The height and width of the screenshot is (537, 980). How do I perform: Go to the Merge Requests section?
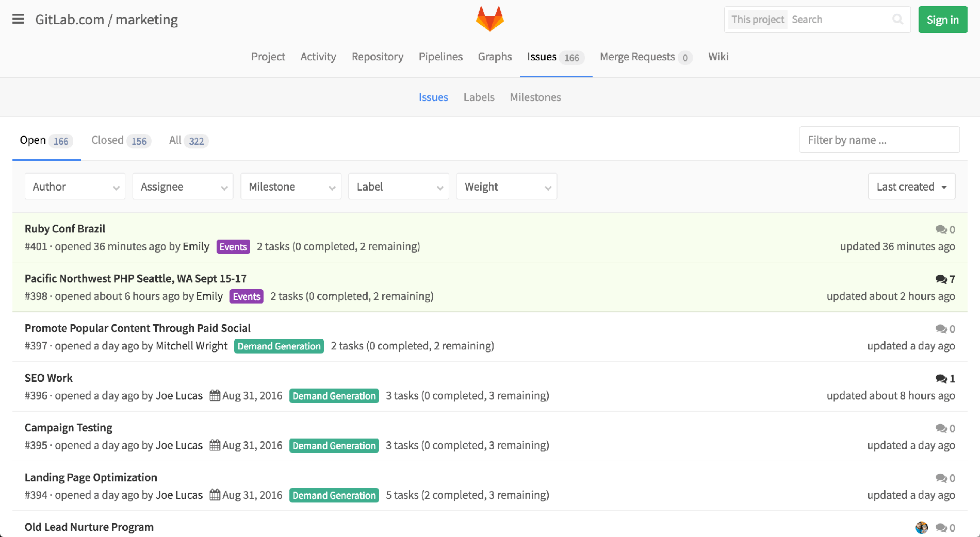pos(637,57)
